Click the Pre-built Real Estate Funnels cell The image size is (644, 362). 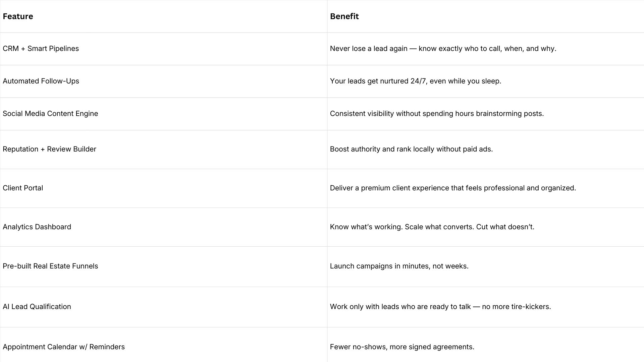point(50,266)
